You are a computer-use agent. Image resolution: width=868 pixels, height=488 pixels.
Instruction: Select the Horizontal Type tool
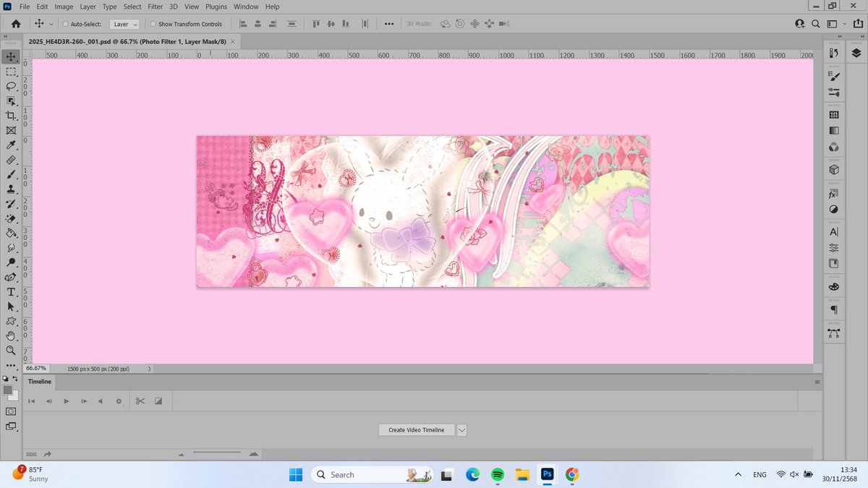(x=11, y=292)
